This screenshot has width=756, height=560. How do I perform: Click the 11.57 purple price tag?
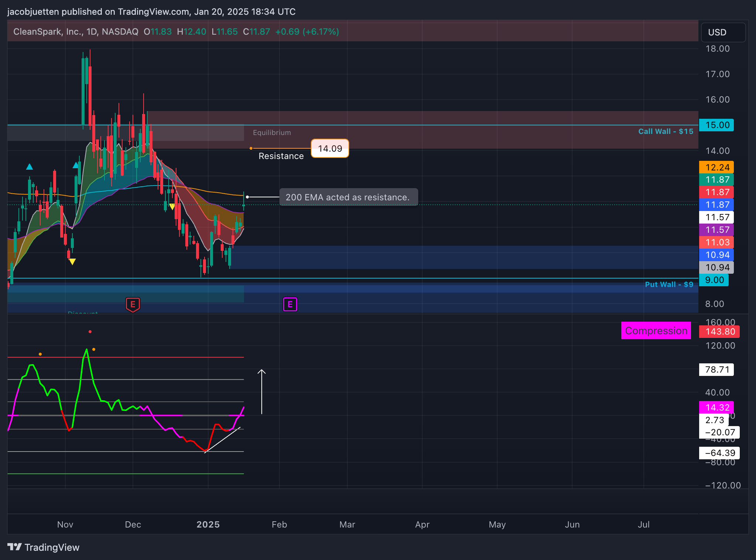717,230
